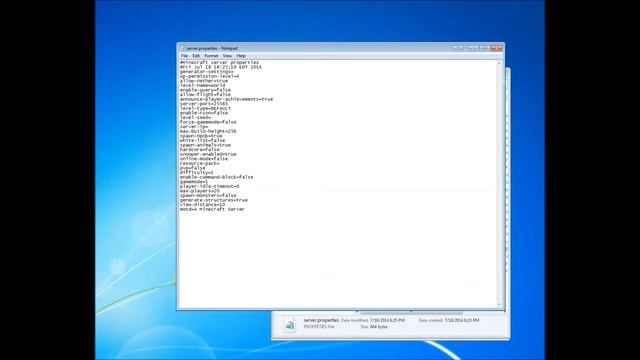
Task: Click the timestamp comment line ending 'EDT 2014'
Action: pos(220,67)
